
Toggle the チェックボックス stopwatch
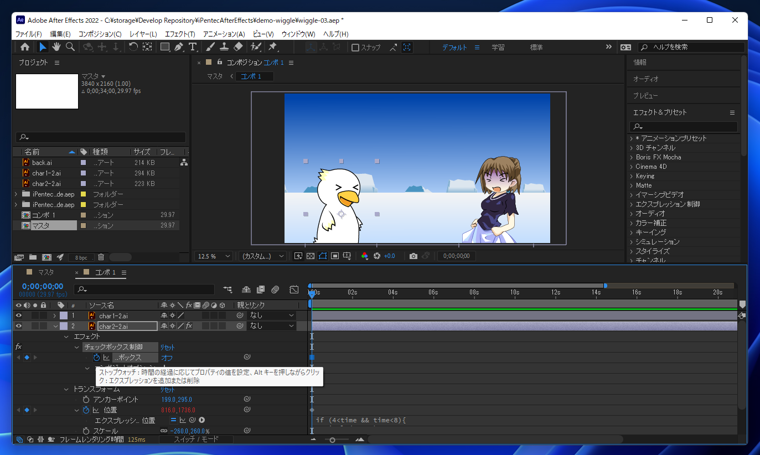(96, 358)
